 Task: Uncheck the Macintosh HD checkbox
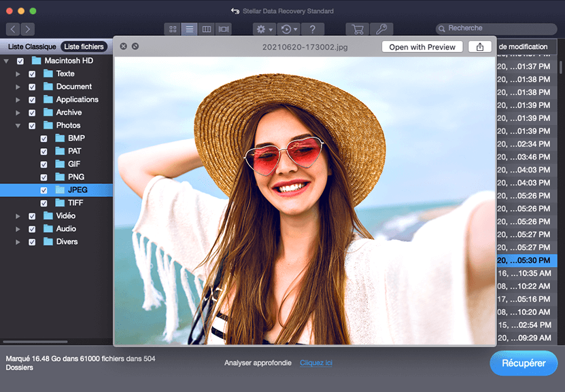click(20, 60)
